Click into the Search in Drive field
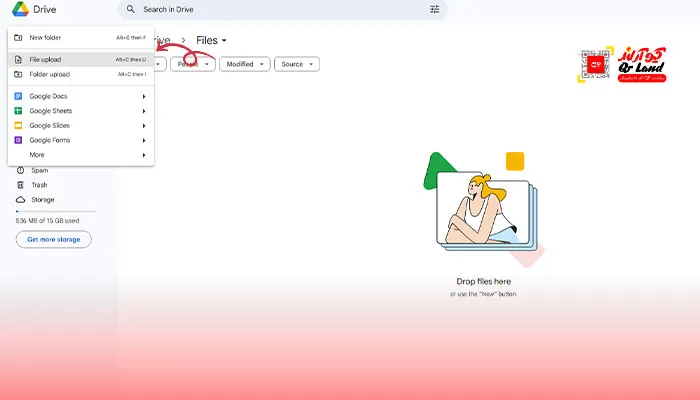The width and height of the screenshot is (700, 400). [280, 10]
